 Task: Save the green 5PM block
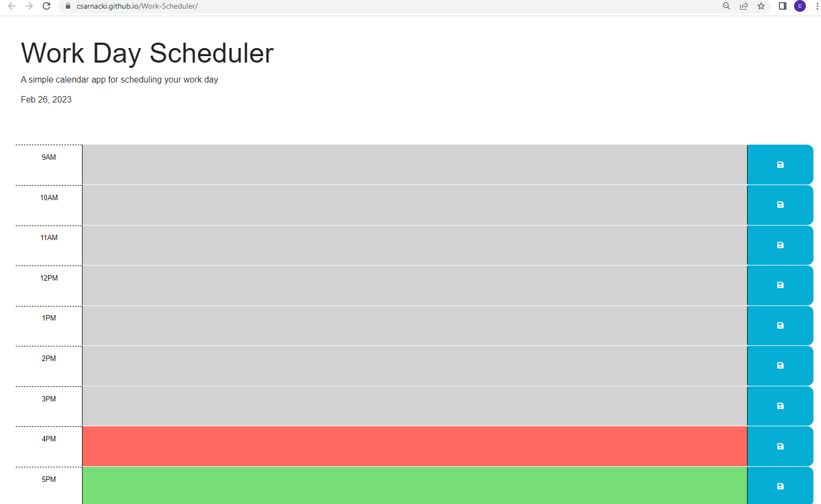coord(779,486)
